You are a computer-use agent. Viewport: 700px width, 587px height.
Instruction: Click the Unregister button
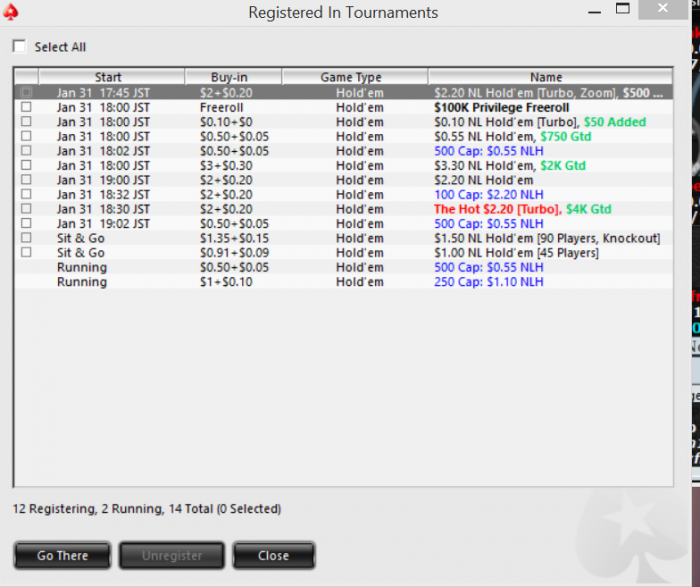pos(172,555)
